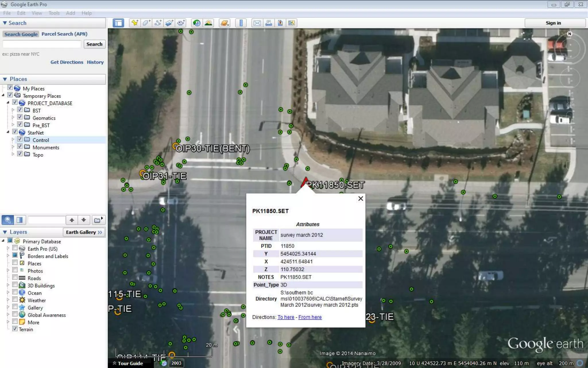
Task: Open the ruler measurement tool
Action: pos(241,23)
